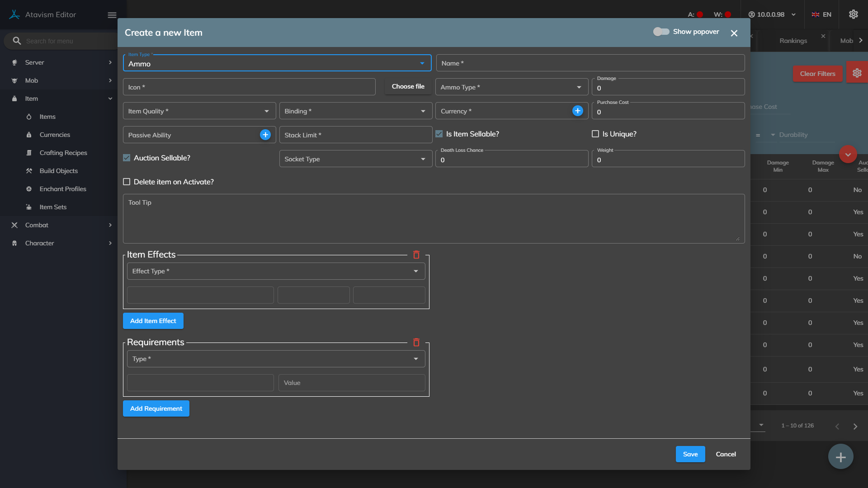Click the Add Item Effect button
Screen dimensions: 868x488
[x=153, y=321]
